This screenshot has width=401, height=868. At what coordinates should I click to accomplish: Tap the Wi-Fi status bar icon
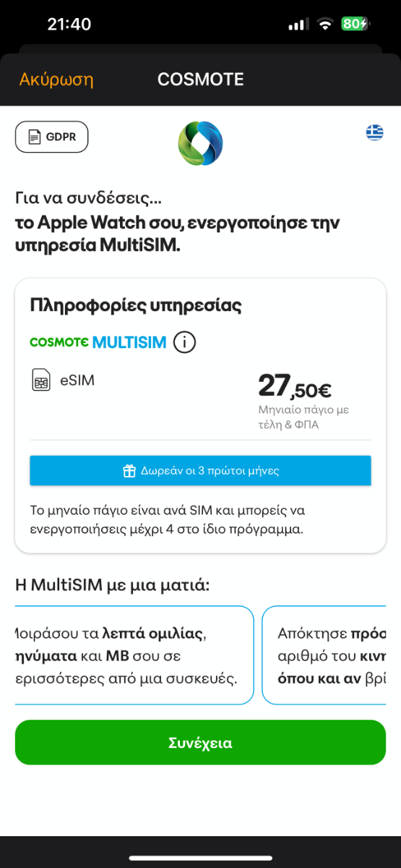tap(325, 25)
